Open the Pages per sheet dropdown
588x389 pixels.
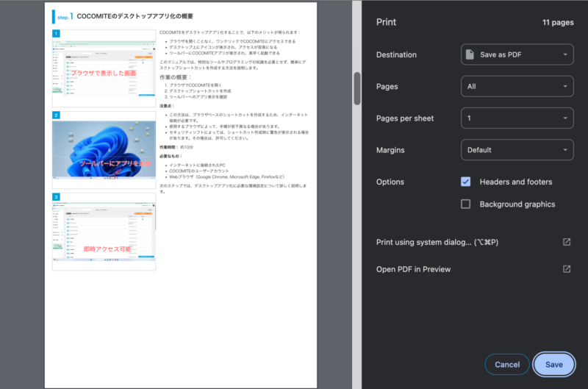517,118
